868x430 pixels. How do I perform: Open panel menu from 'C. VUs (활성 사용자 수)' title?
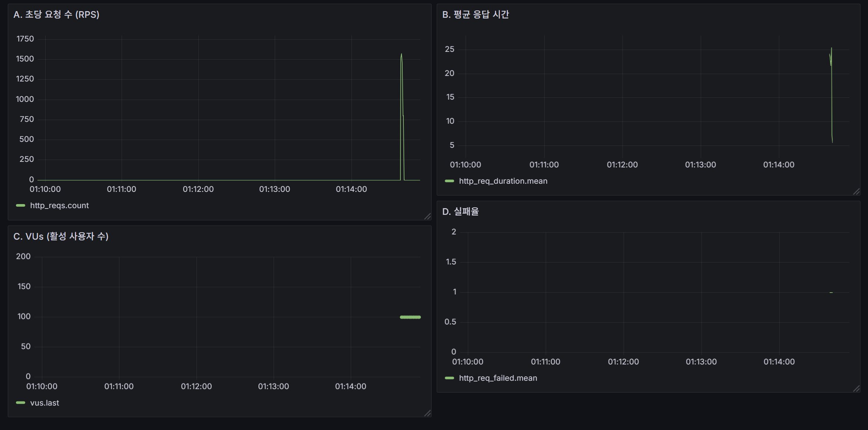pyautogui.click(x=61, y=236)
